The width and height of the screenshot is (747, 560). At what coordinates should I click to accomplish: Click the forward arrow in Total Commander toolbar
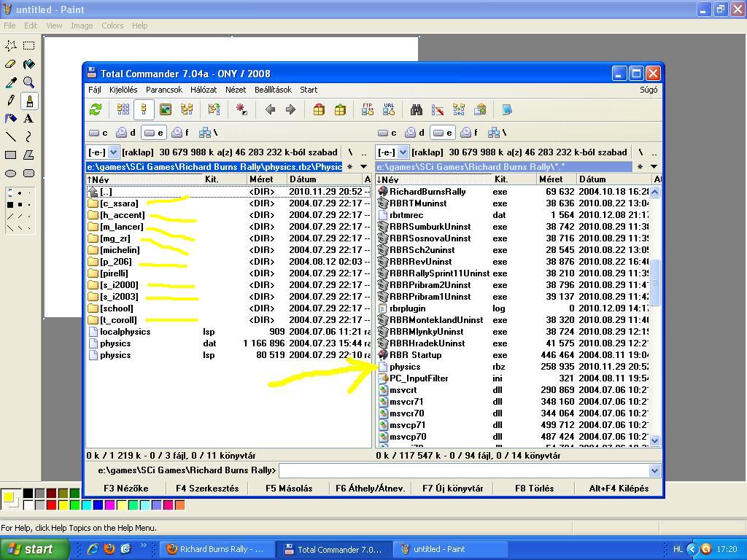(290, 110)
